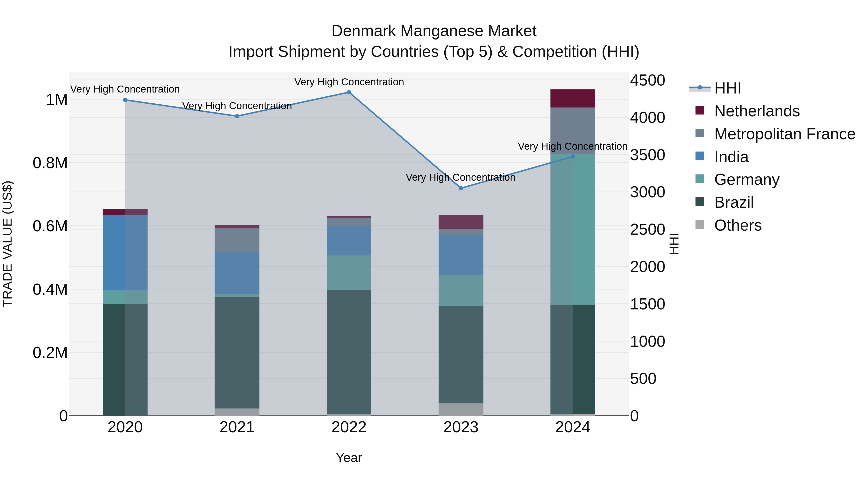Toggle the Germany legend entry
Screen dimensions: 868x488
(x=737, y=179)
